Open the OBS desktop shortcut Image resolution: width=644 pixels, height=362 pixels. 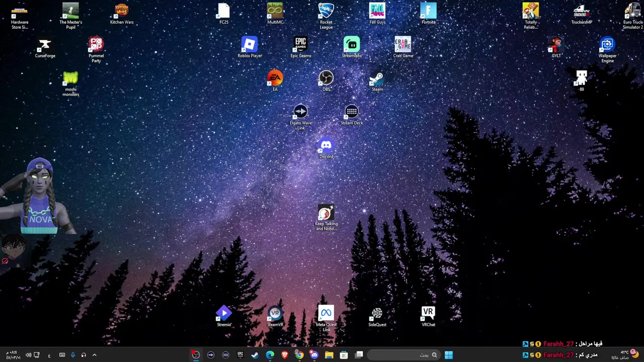coord(326,81)
